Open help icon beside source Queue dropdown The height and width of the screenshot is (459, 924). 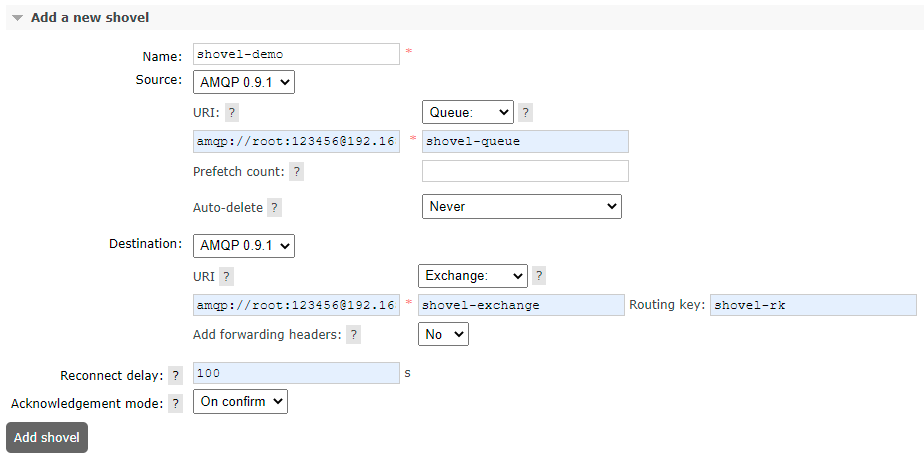click(526, 113)
